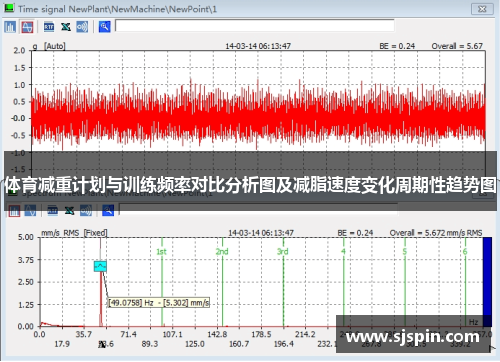
Task: Click the speaker icon in the lower toolbar
Action: click(x=86, y=211)
